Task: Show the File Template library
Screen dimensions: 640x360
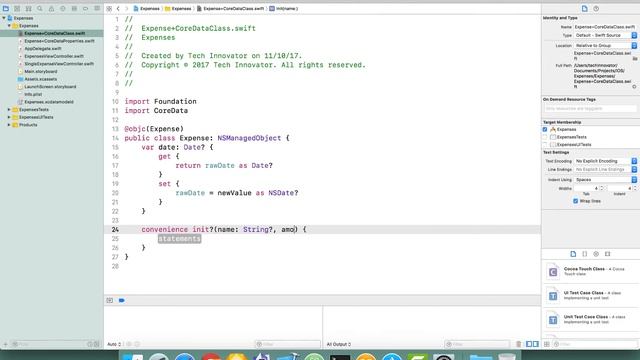Action: coord(573,254)
